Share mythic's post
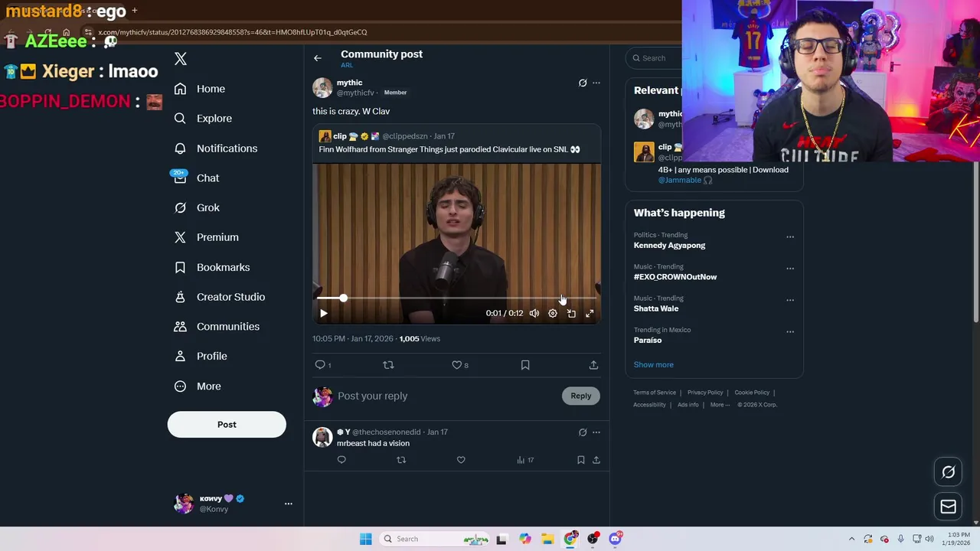Image resolution: width=980 pixels, height=551 pixels. click(593, 365)
